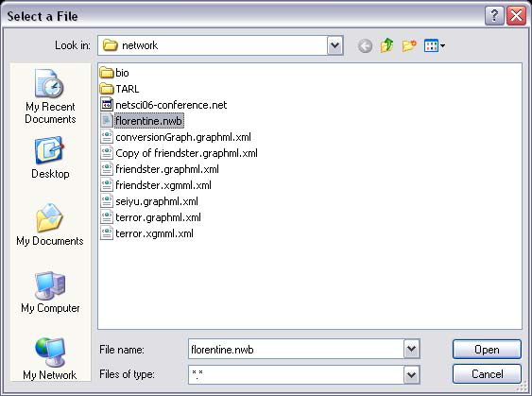Open the My Network places shortcut
This screenshot has height=396, width=532.
coord(50,359)
